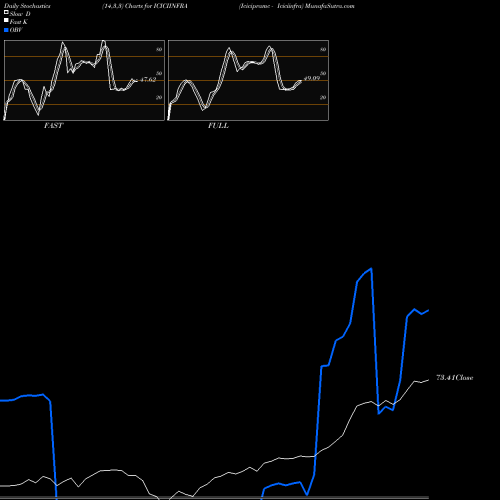The image size is (500, 500).
Task: Click the 47.62 value in FAST chart
Action: [148, 80]
